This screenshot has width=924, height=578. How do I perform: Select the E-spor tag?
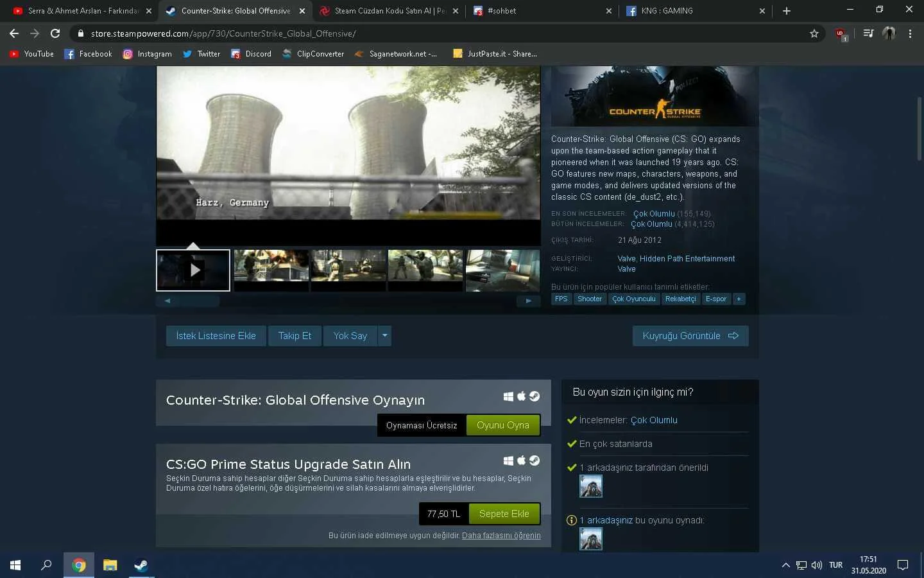716,299
